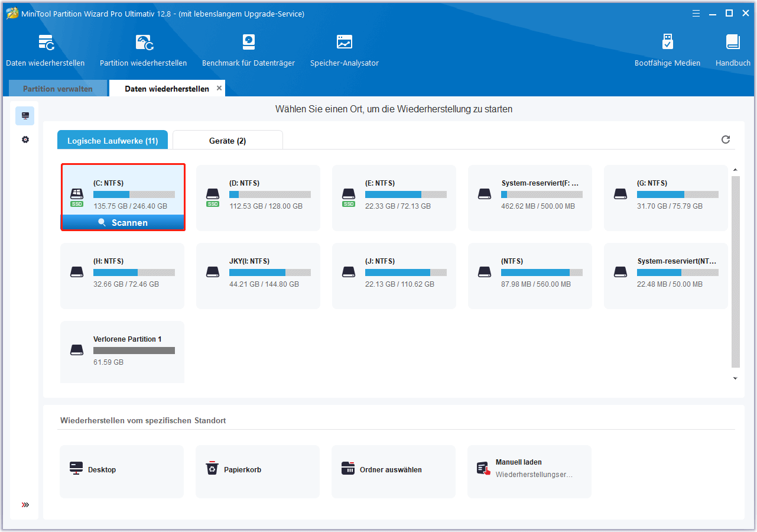Select System-reserviert 50.00 MB drive icon

[620, 271]
